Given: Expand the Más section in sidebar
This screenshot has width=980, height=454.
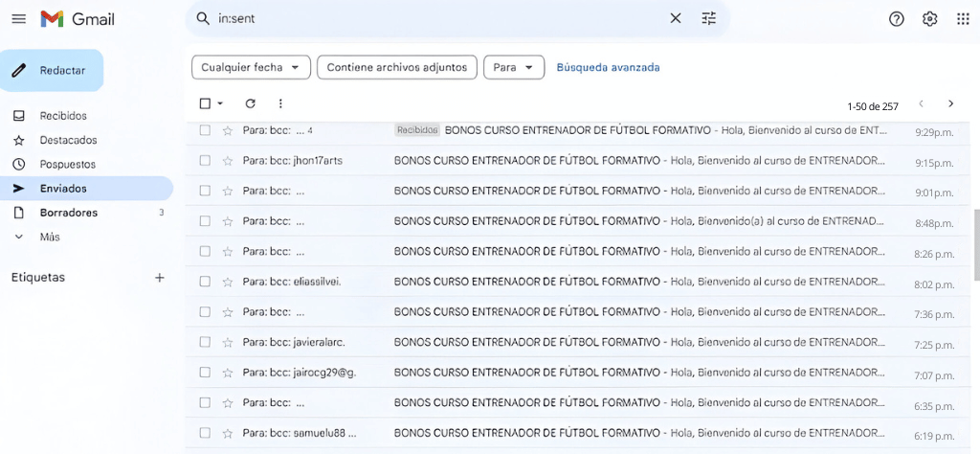Looking at the screenshot, I should (50, 237).
